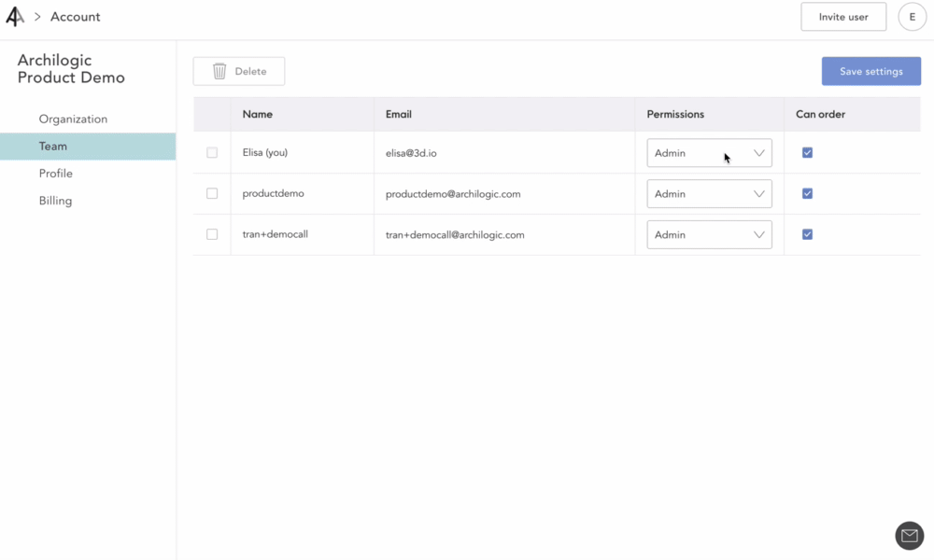Open productdemo's Admin permissions dropdown
Viewport: 934px width, 560px height.
[710, 194]
